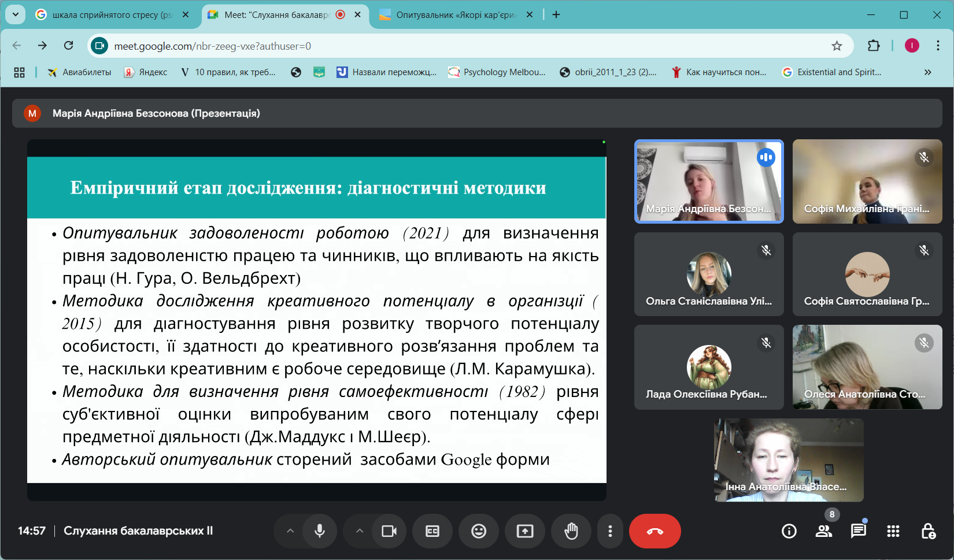Open Chrome three-dot menu
This screenshot has height=560, width=954.
tap(938, 46)
